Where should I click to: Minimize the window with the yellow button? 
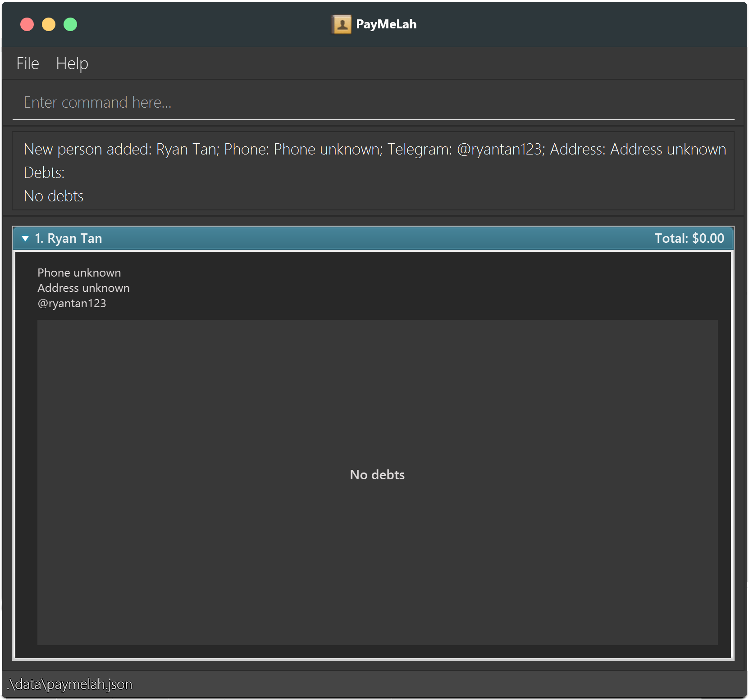point(49,24)
